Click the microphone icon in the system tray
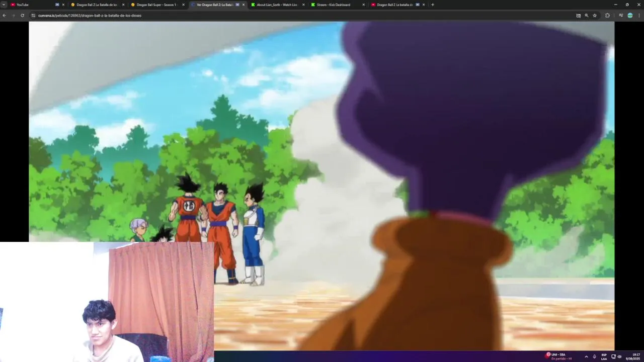Image resolution: width=644 pixels, height=362 pixels. click(x=595, y=356)
